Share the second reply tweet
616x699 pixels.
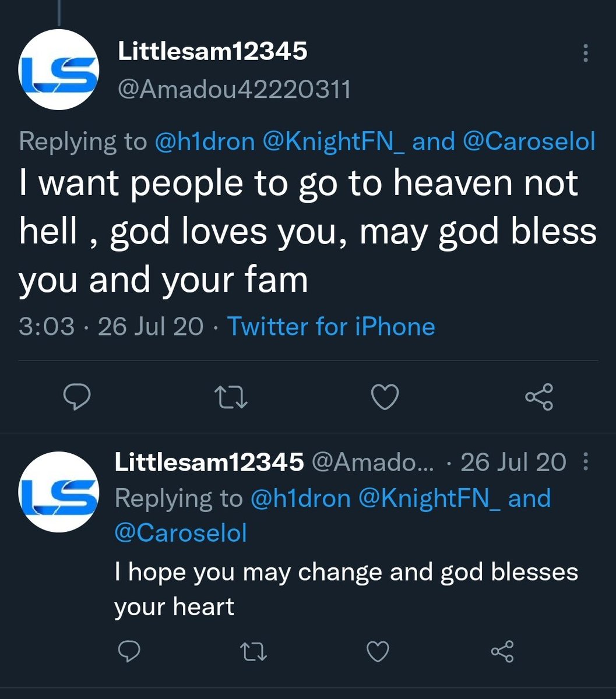point(502,651)
